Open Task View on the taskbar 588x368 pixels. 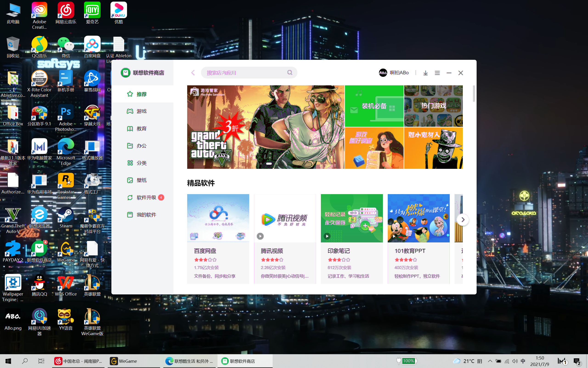point(41,361)
